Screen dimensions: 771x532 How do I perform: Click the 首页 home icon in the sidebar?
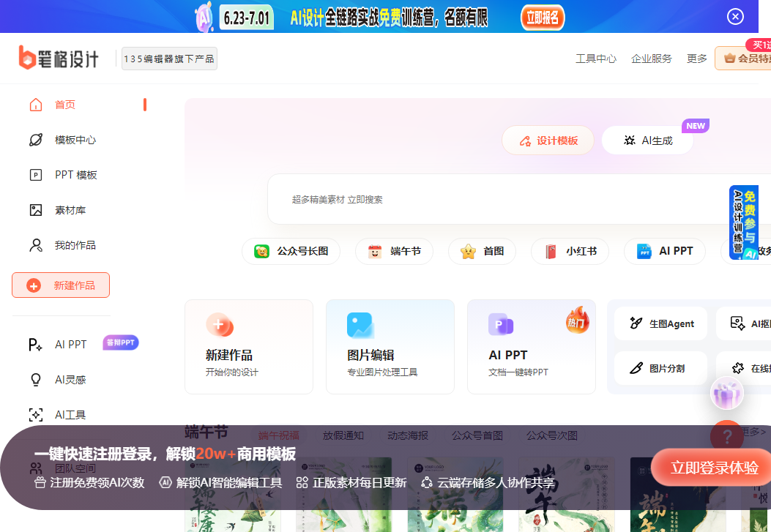point(36,105)
